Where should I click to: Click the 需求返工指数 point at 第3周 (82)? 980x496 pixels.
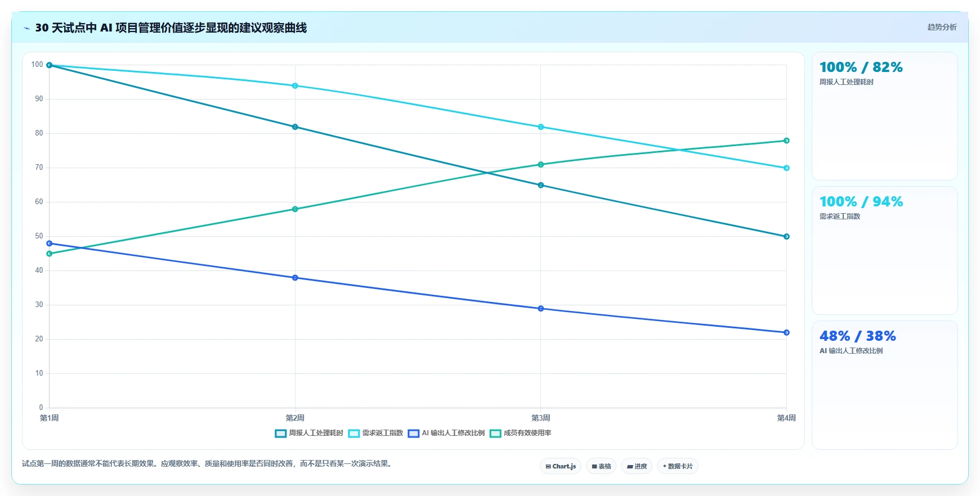541,127
